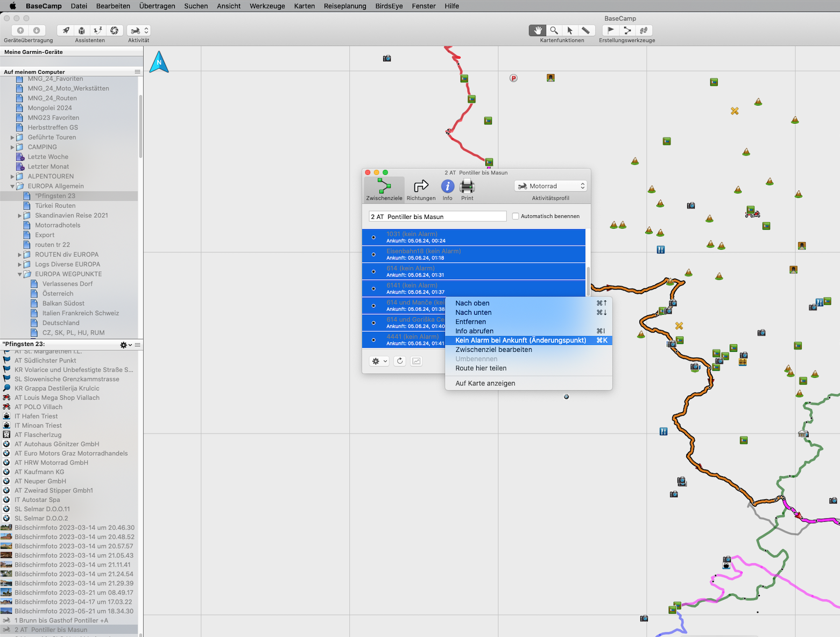Choose Auf Karte anzeigen

coord(528,383)
